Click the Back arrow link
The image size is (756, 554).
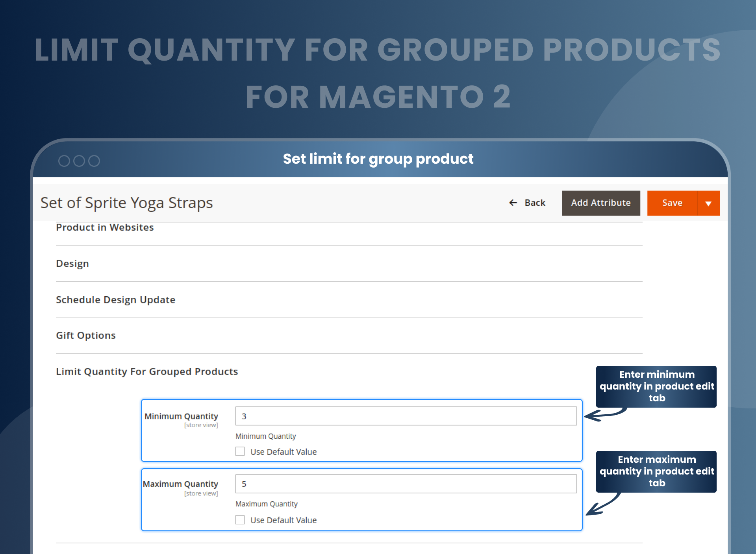[x=527, y=203]
